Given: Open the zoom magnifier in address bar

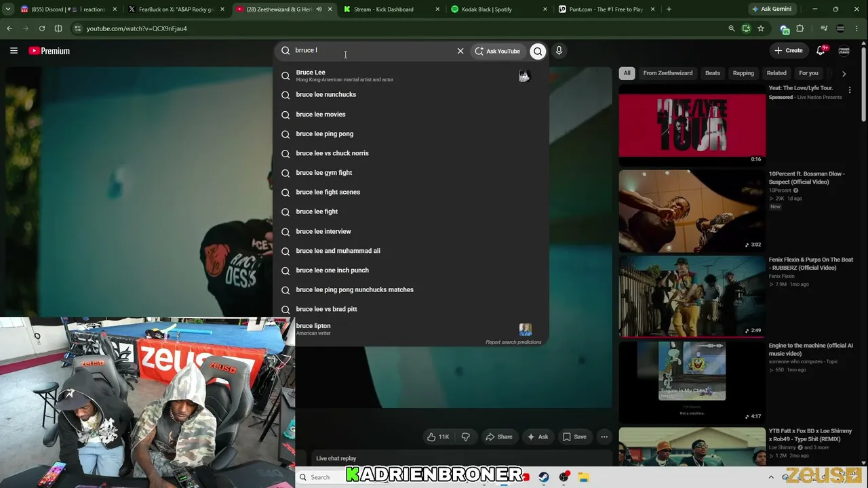Looking at the screenshot, I should pos(731,28).
